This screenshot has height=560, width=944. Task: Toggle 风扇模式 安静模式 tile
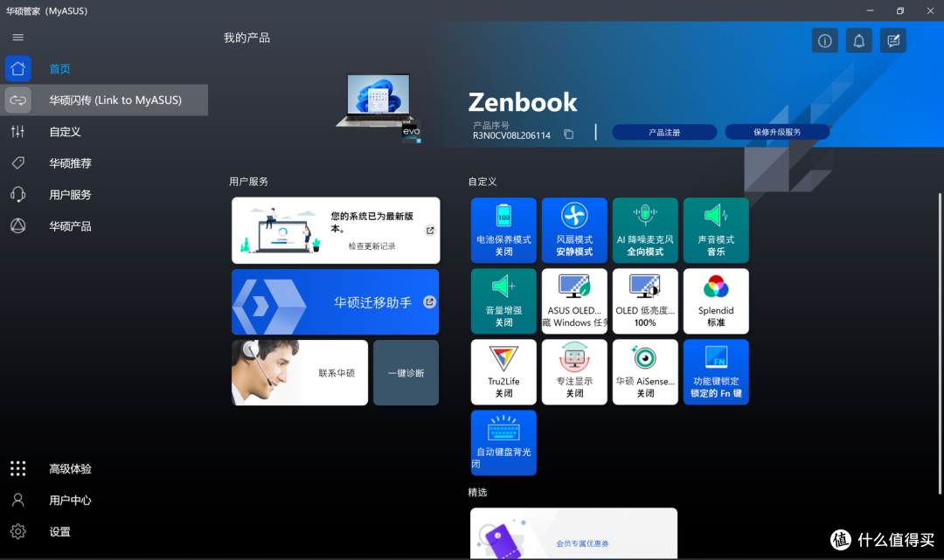pyautogui.click(x=574, y=231)
